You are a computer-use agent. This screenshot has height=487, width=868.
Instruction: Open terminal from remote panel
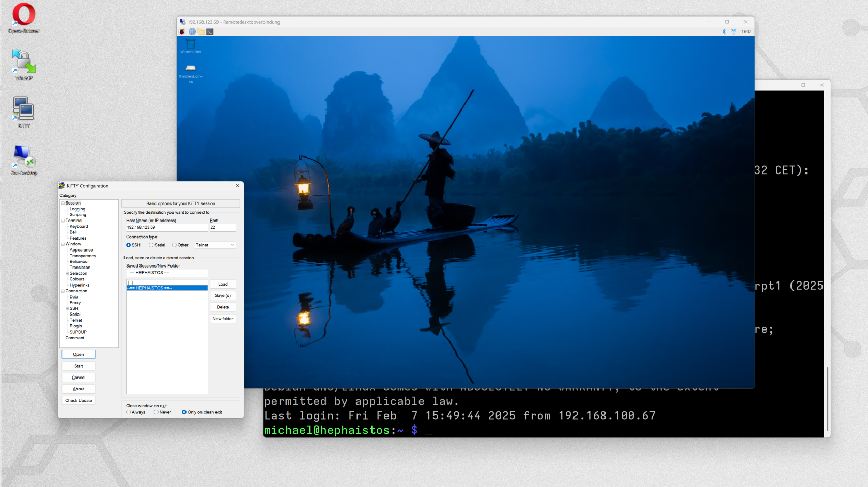(210, 32)
